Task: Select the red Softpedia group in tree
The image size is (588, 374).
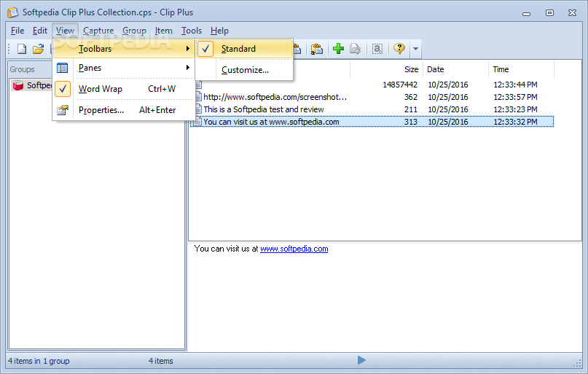Action: click(x=32, y=85)
